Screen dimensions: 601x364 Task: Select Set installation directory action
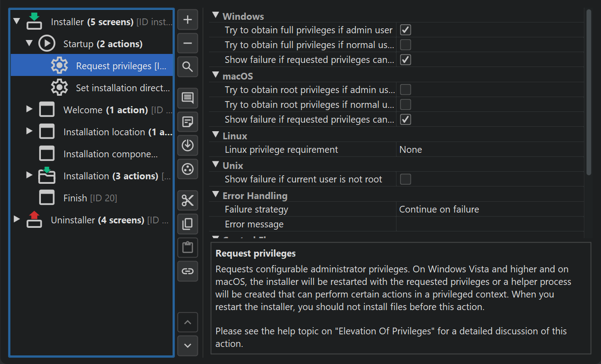tap(122, 88)
